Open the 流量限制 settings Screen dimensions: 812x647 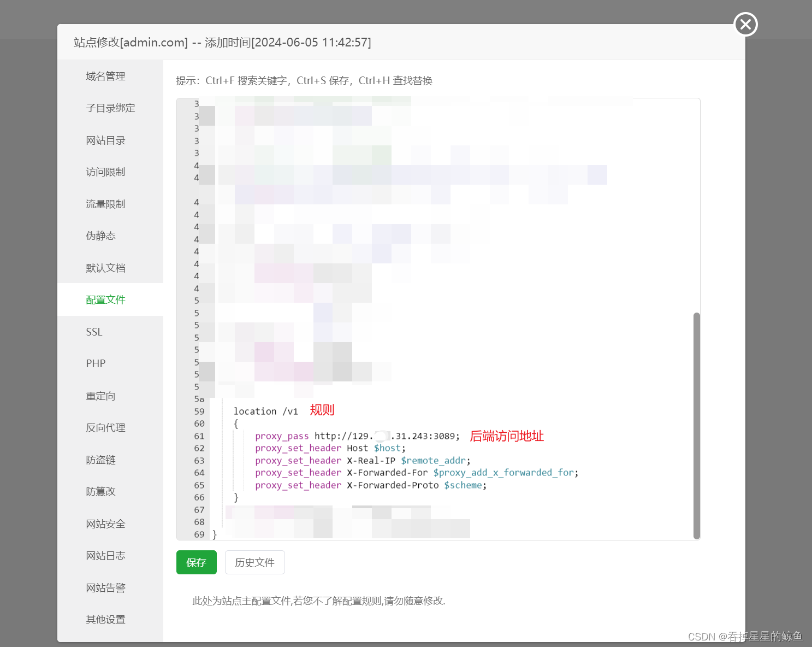(x=105, y=204)
